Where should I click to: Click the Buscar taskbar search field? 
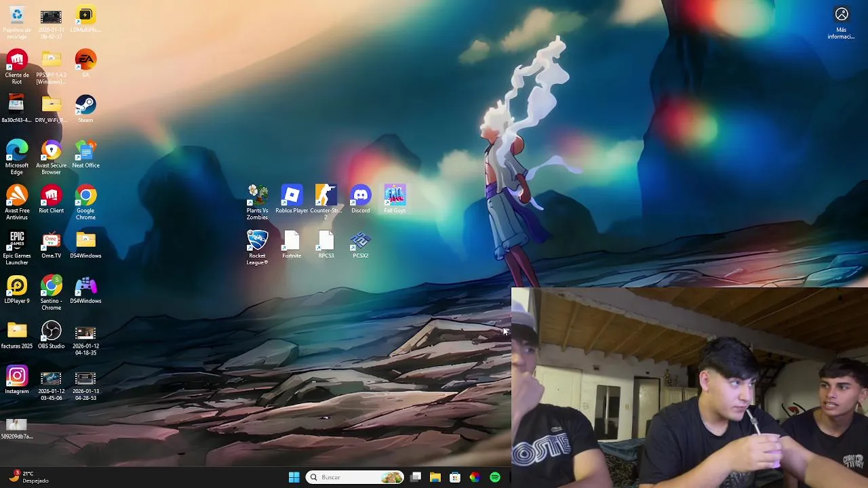pos(355,477)
